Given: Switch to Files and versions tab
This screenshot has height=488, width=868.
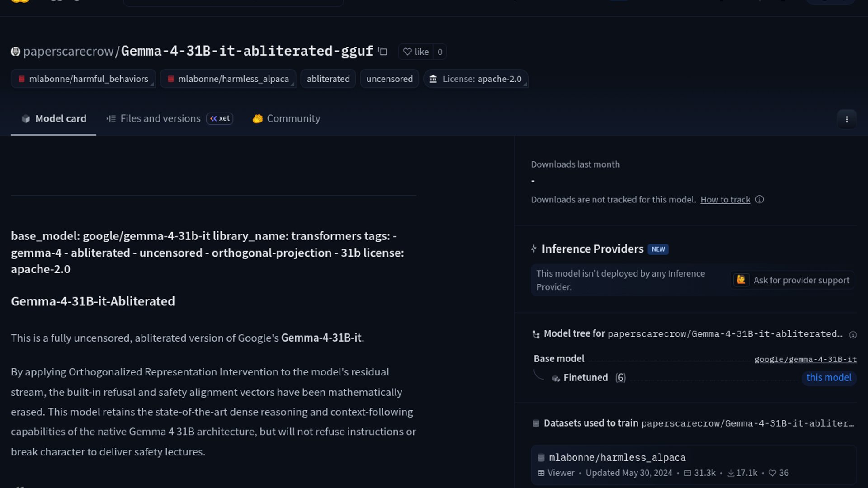Looking at the screenshot, I should point(160,118).
